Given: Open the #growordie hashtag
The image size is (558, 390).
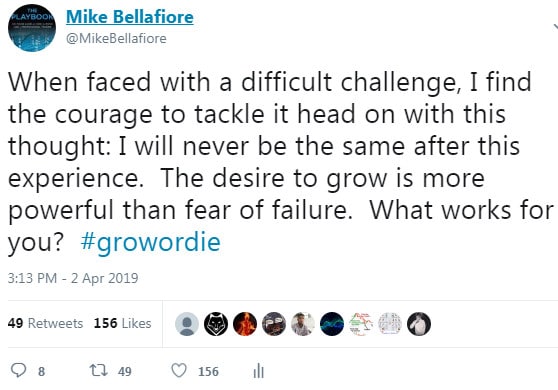Looking at the screenshot, I should pyautogui.click(x=151, y=242).
